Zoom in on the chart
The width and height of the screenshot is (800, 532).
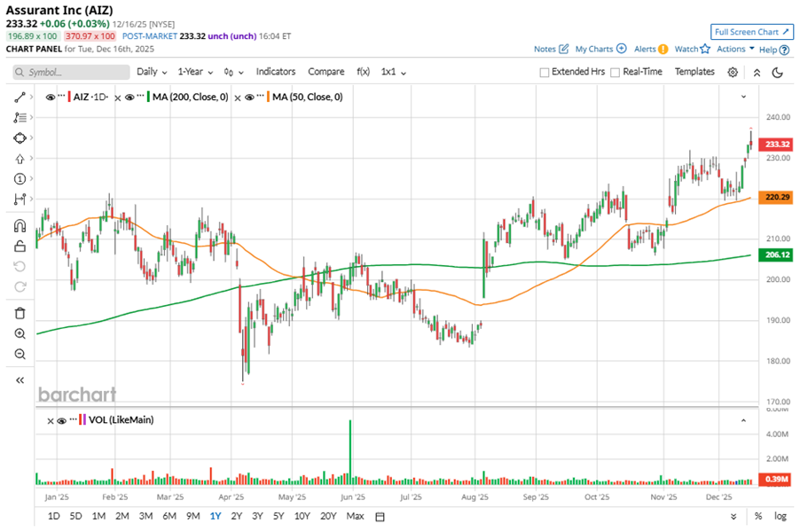[x=20, y=333]
